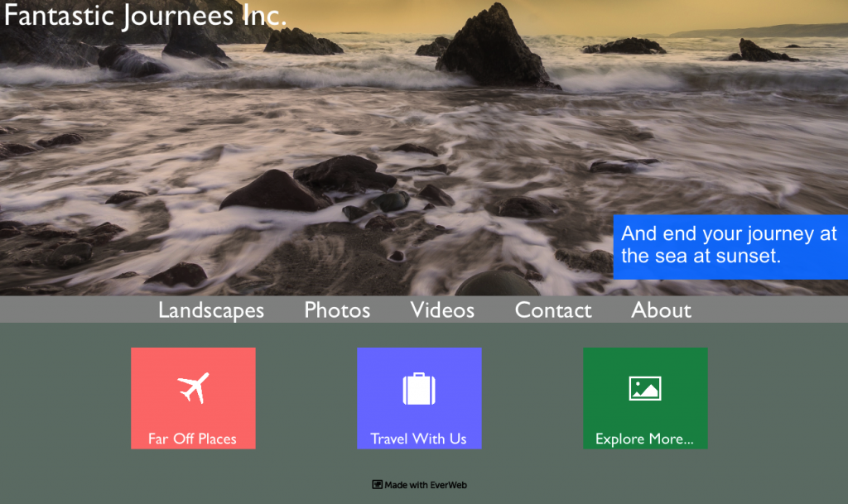Select the green Explore More tile
Image resolution: width=848 pixels, height=504 pixels.
tap(645, 397)
